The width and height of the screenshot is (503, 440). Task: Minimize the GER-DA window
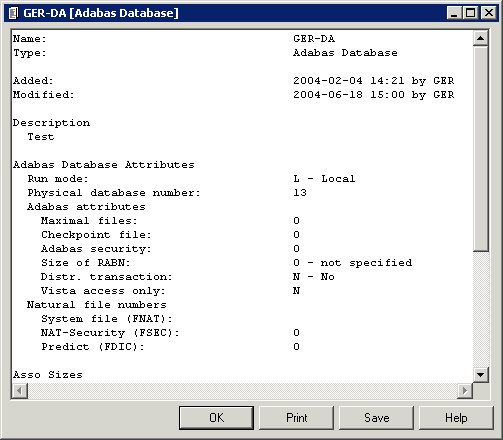coord(454,13)
